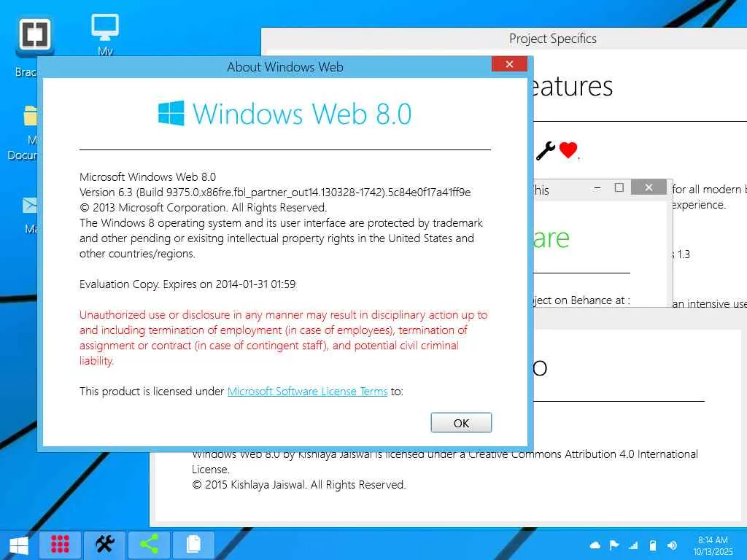The width and height of the screenshot is (747, 560).
Task: Open the My Computer desktop icon
Action: [105, 36]
